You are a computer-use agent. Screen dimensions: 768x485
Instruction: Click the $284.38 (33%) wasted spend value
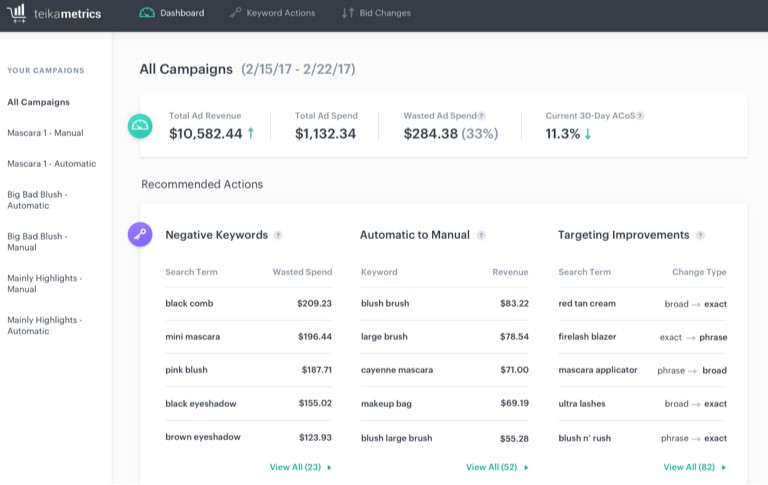[451, 133]
